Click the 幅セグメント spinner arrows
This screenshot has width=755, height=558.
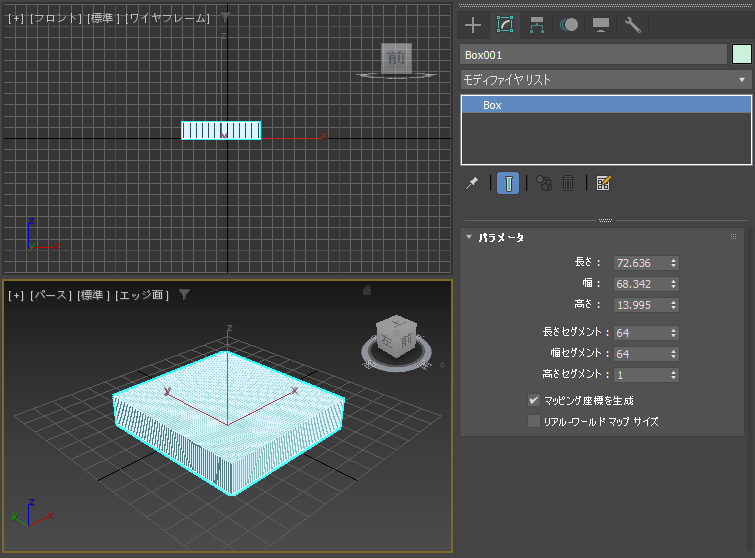point(674,354)
